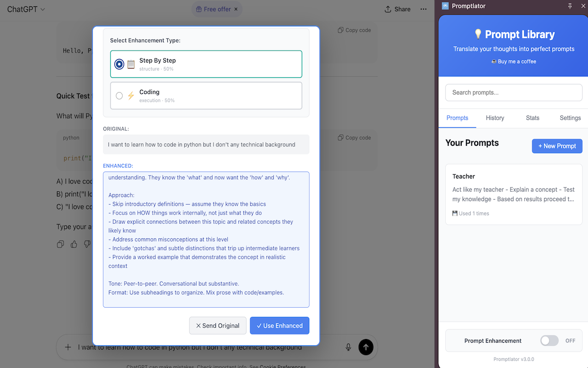
Task: Click the microphone dictation icon
Action: (349, 347)
